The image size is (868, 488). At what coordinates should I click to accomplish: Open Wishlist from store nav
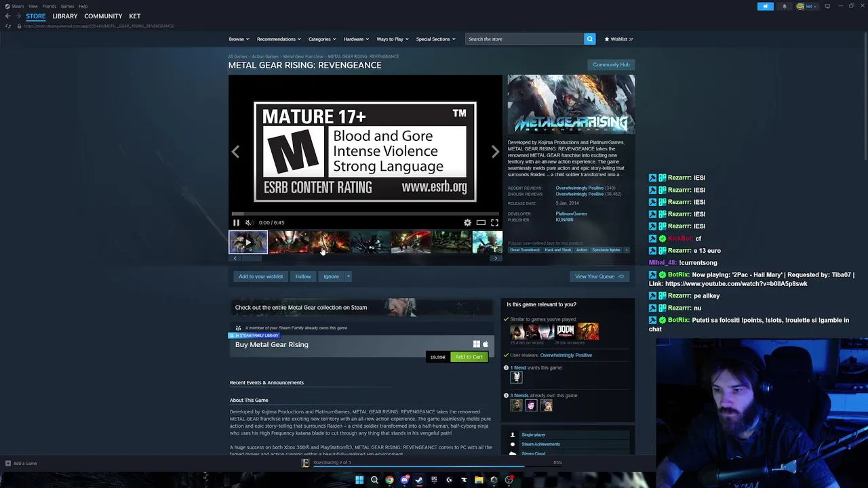618,39
